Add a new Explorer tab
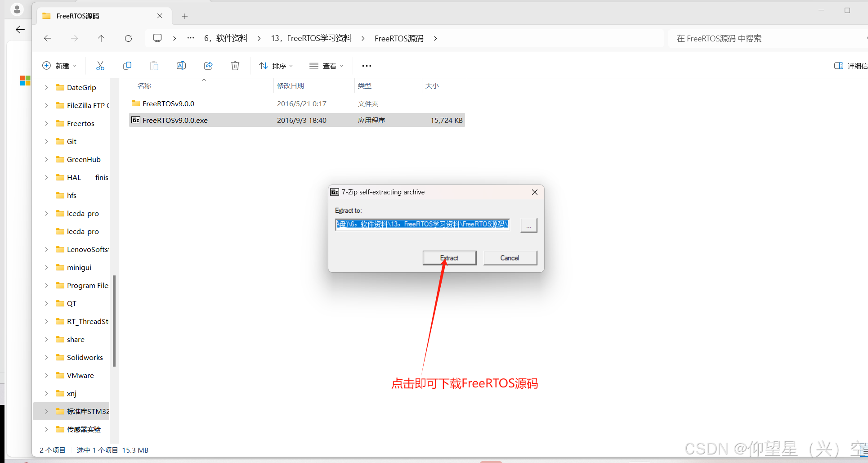 (x=185, y=16)
